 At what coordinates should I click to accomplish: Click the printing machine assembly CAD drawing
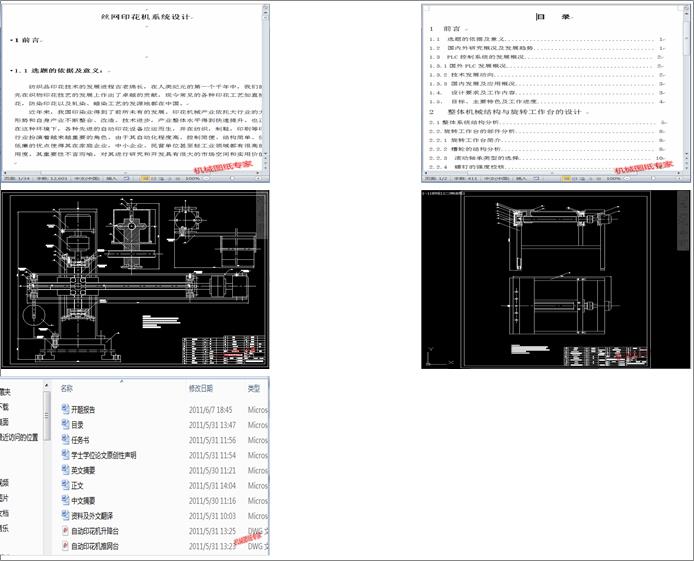click(x=135, y=279)
